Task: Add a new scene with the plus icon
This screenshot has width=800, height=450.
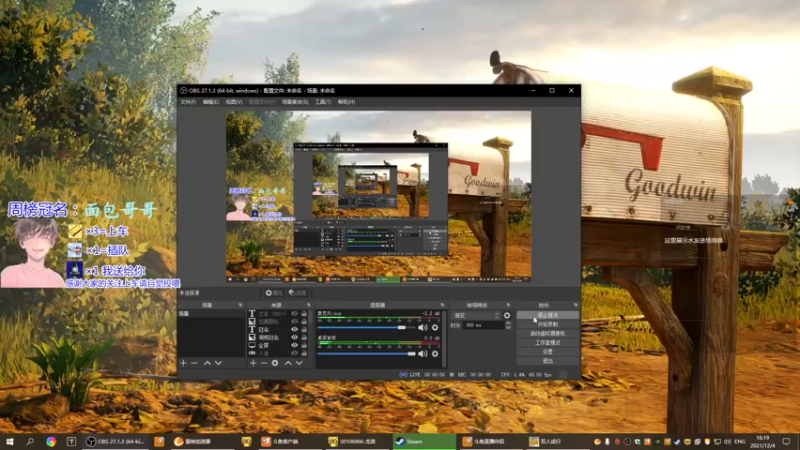Action: (183, 363)
